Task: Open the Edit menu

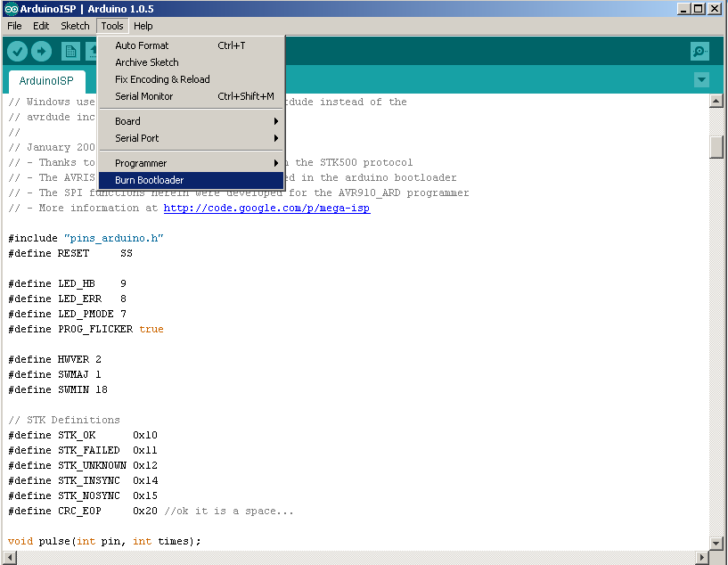Action: pyautogui.click(x=41, y=26)
